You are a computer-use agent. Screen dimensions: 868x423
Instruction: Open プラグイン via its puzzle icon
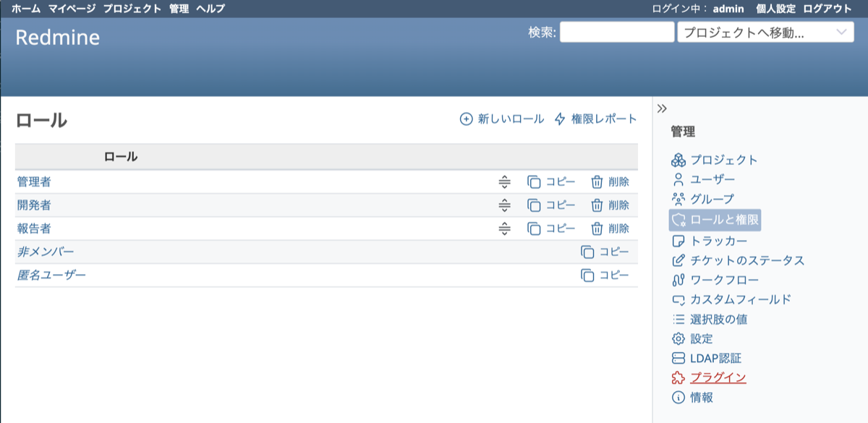pos(678,377)
